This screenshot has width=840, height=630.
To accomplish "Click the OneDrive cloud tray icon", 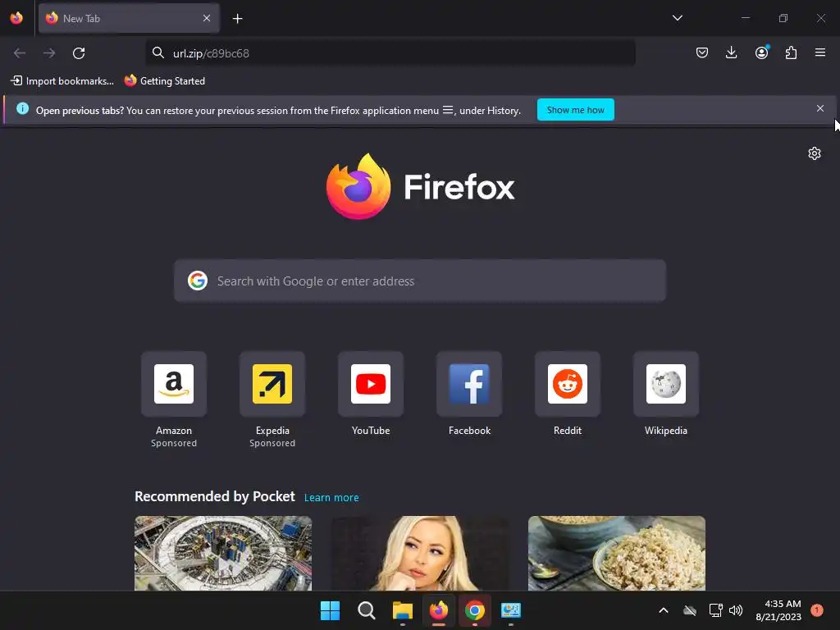I will (x=690, y=610).
